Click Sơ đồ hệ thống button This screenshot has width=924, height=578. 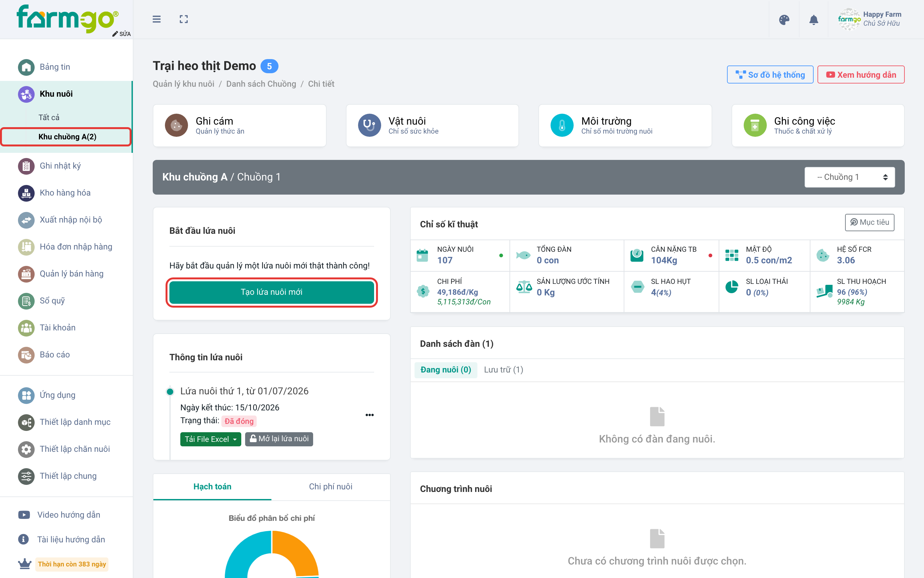point(770,75)
